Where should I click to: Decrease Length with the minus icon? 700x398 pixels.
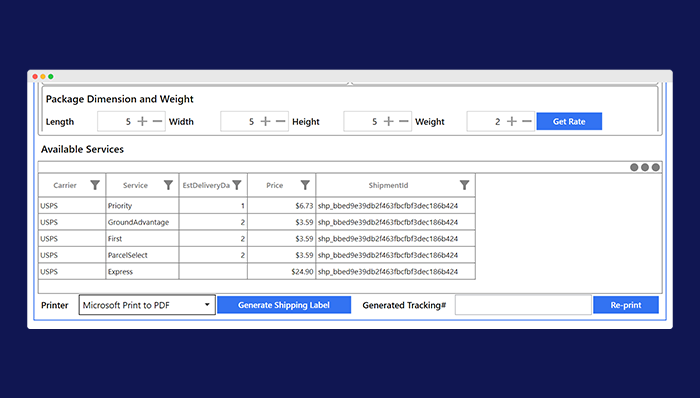point(157,121)
